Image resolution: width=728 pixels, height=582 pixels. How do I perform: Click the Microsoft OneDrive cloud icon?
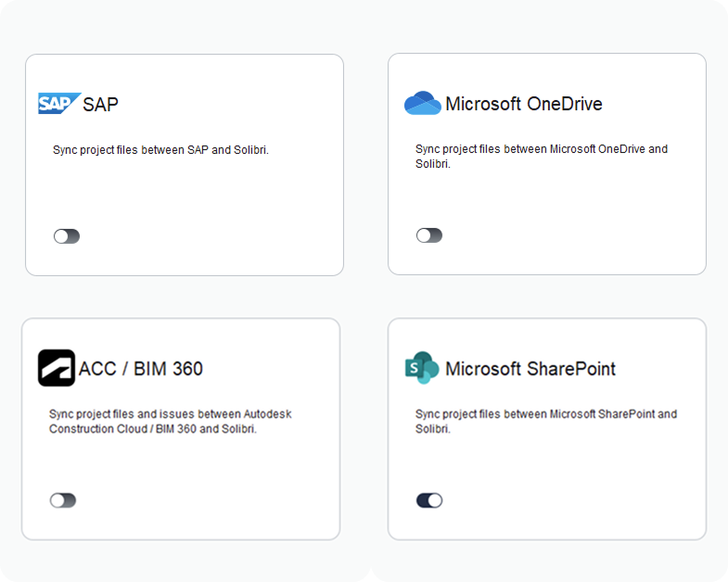tap(423, 103)
